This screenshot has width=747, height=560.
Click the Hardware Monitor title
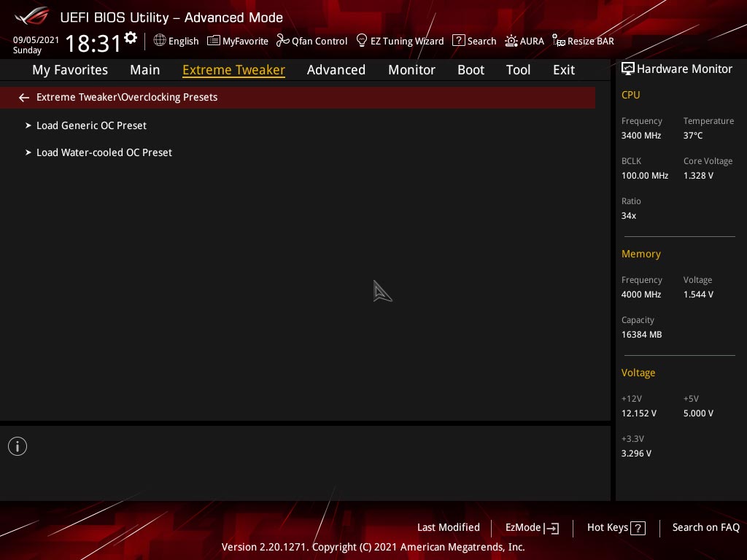click(684, 69)
